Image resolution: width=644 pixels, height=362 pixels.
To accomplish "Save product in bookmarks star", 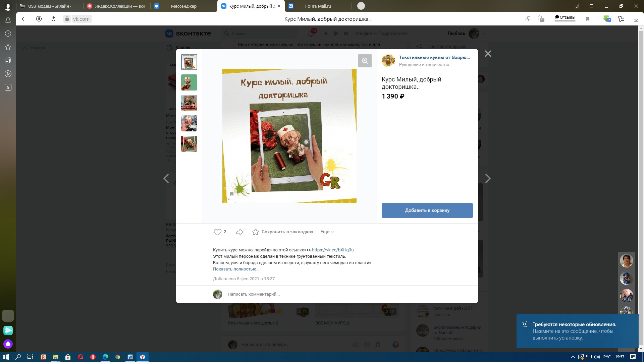I will [256, 232].
